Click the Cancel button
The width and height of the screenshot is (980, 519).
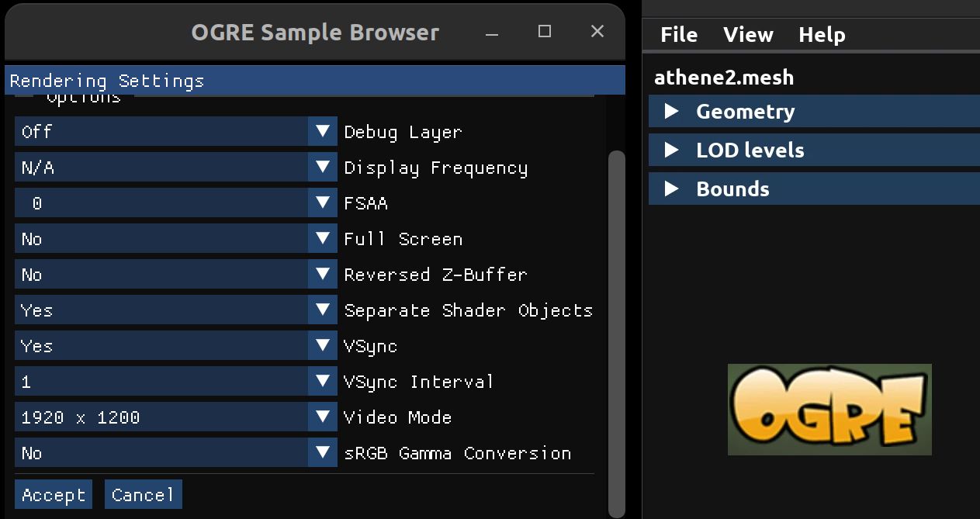pos(144,495)
